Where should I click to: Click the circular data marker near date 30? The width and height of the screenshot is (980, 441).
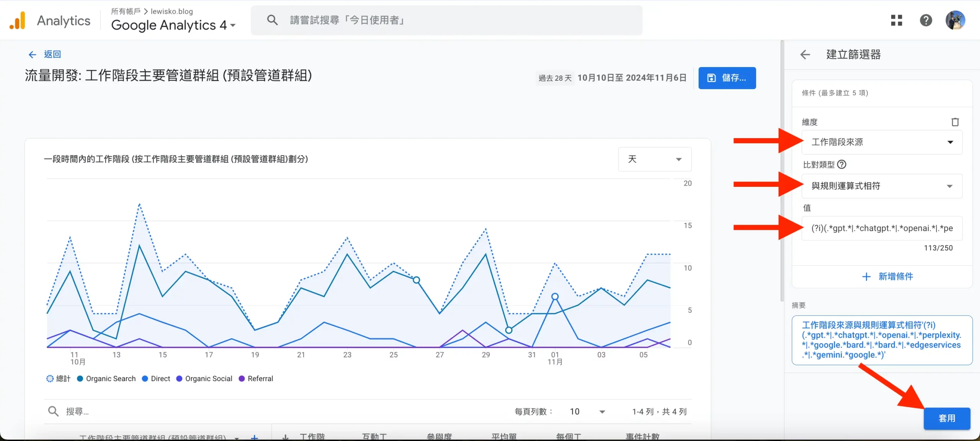click(509, 330)
